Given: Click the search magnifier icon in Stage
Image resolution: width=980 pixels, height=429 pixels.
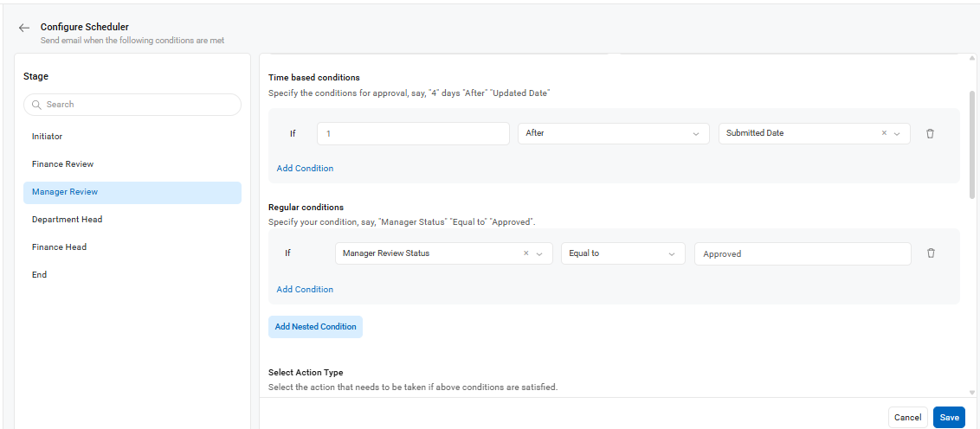Looking at the screenshot, I should tap(36, 105).
